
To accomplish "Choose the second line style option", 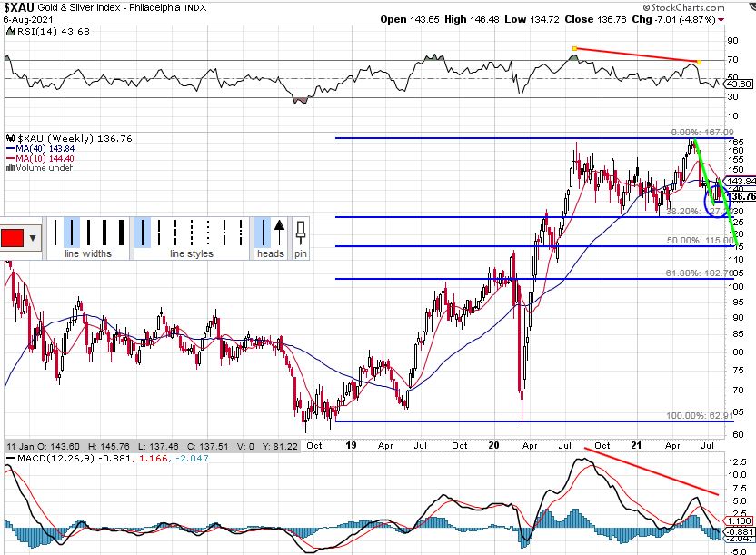I will (159, 233).
